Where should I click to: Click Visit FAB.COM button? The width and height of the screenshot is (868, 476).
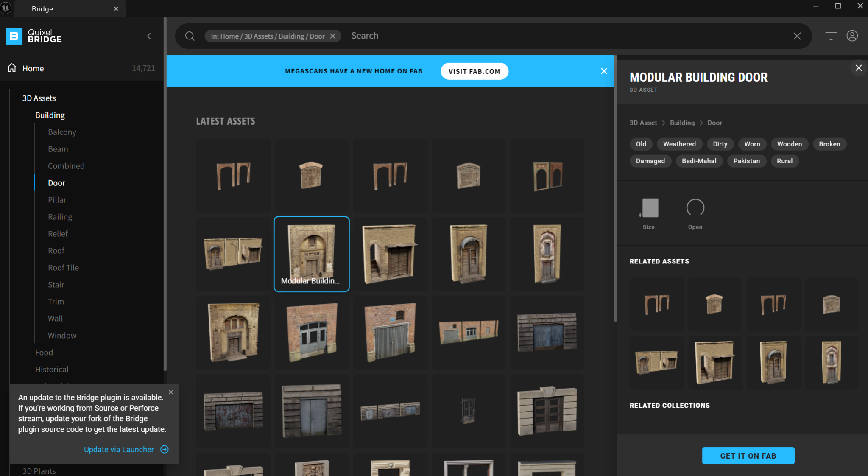pos(474,71)
